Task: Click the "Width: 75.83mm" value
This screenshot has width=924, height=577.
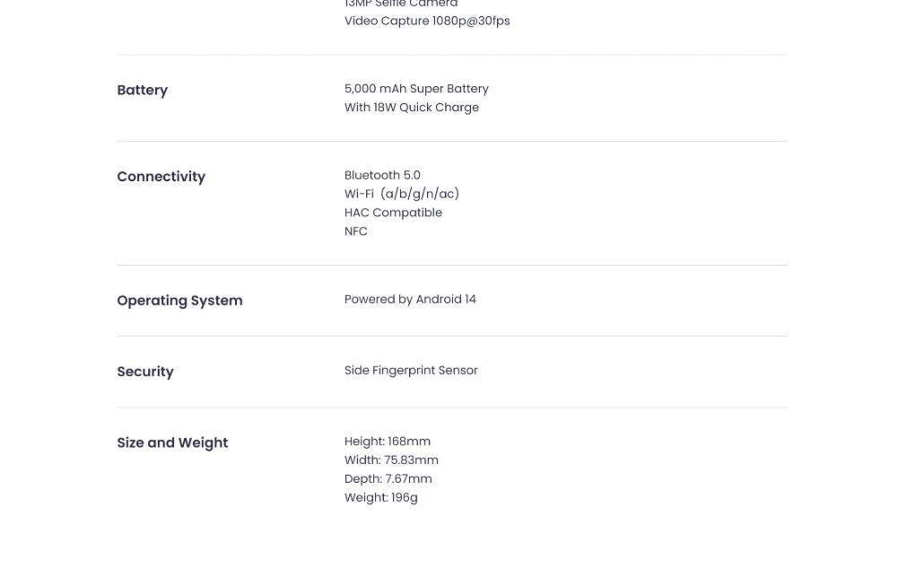Action: coord(391,460)
